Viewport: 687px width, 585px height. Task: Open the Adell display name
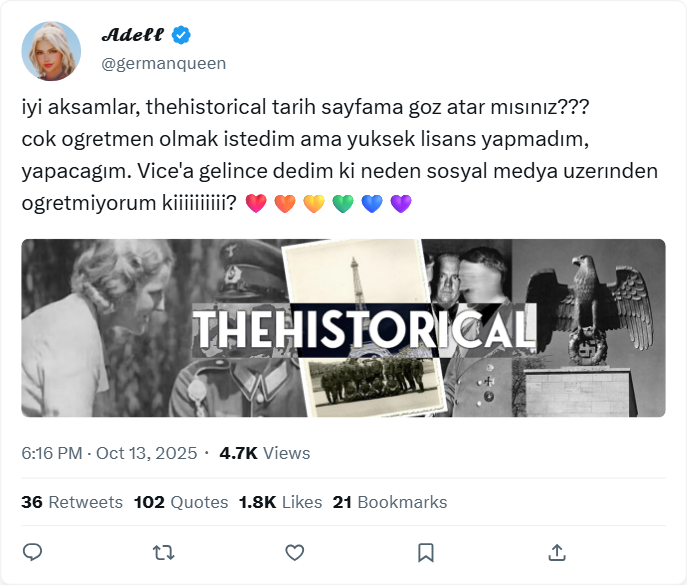[132, 35]
